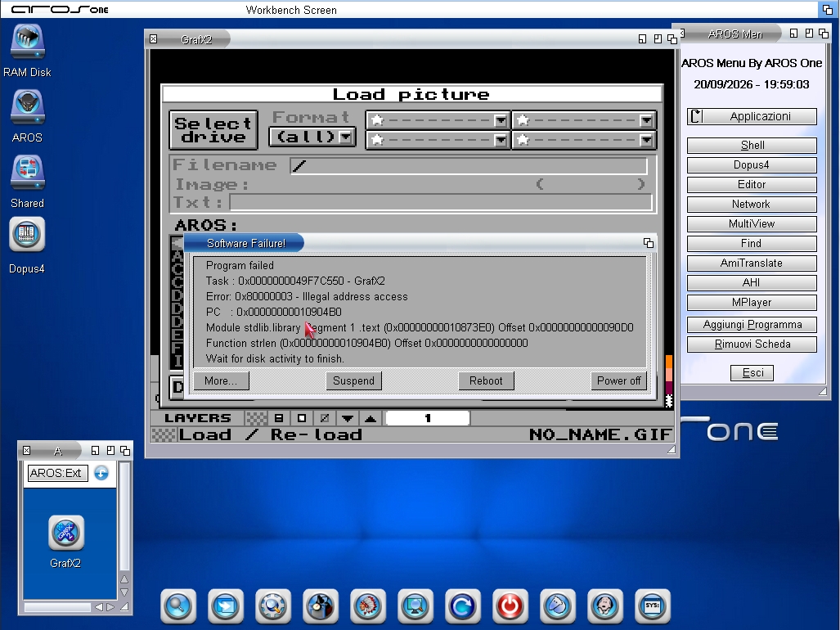Click scroll-down arrow in drawer window

pos(124,592)
